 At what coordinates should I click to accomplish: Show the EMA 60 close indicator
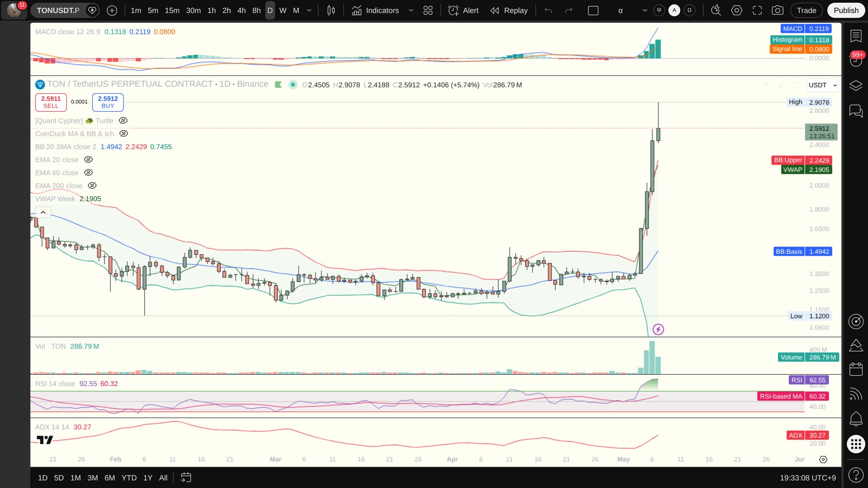[x=88, y=172]
